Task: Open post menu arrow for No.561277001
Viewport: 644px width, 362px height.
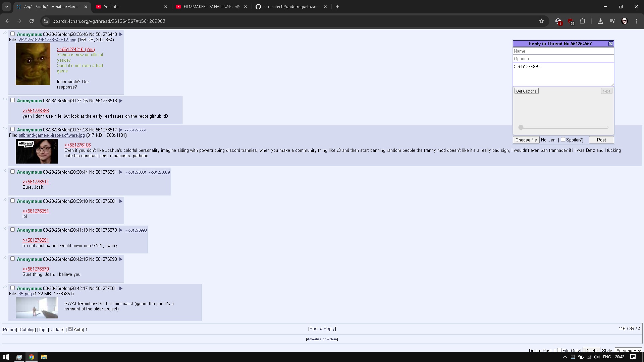Action: point(121,288)
